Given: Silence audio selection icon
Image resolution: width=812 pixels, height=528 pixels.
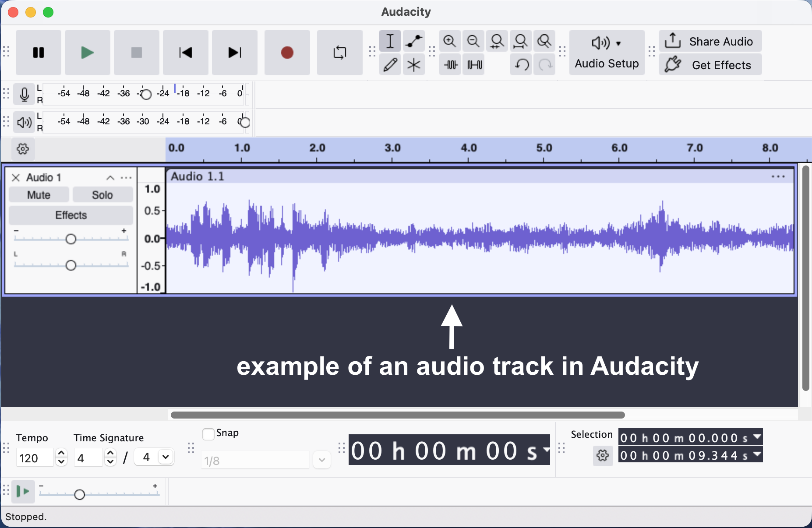Looking at the screenshot, I should 474,65.
